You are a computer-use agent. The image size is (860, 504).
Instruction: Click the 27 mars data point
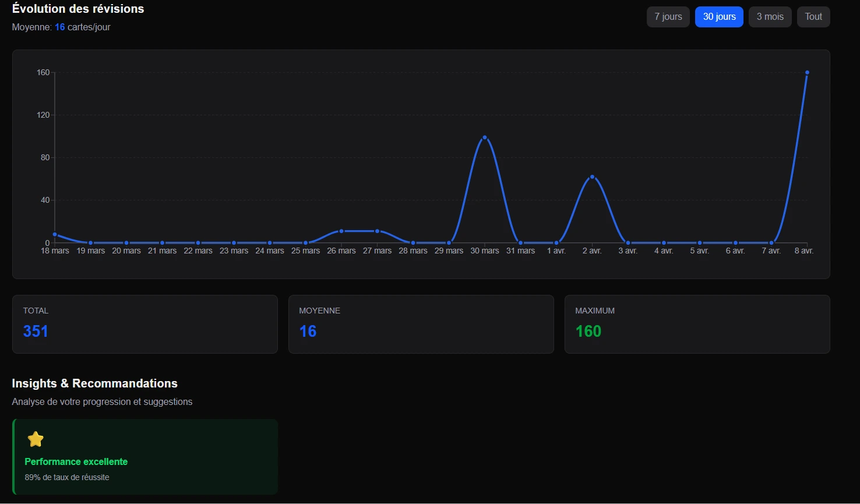tap(377, 231)
